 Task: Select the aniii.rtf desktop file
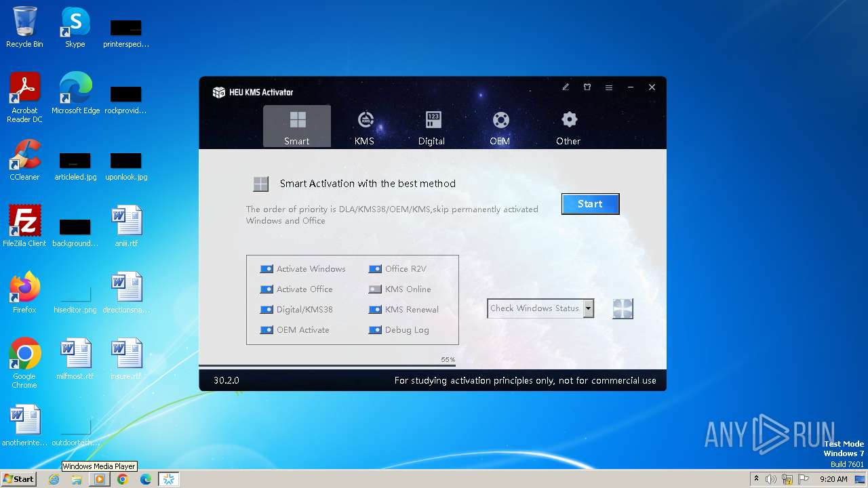[126, 226]
